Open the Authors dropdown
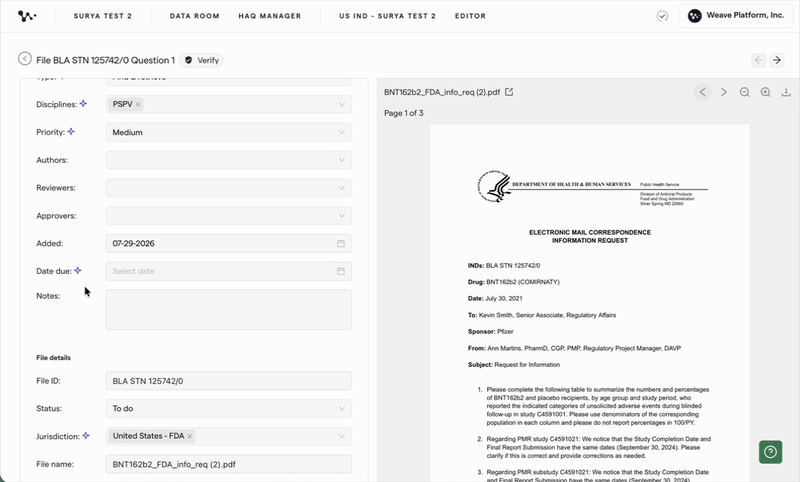The height and width of the screenshot is (482, 800). (x=229, y=160)
